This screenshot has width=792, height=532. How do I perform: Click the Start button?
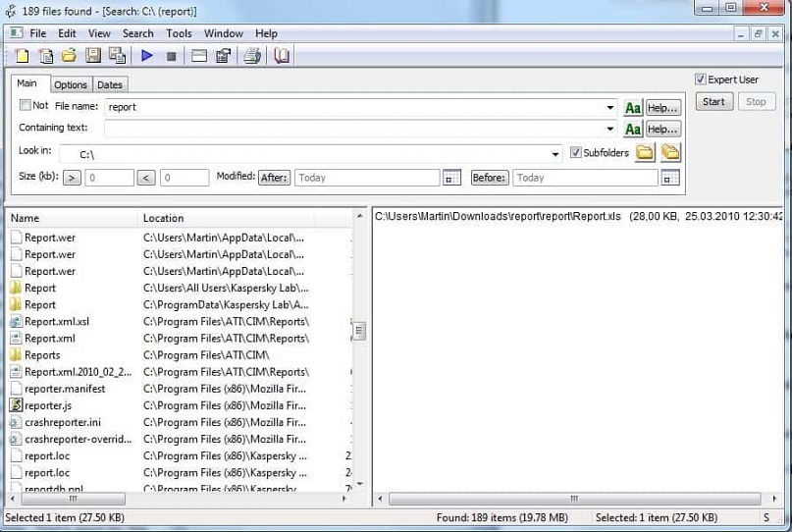713,101
